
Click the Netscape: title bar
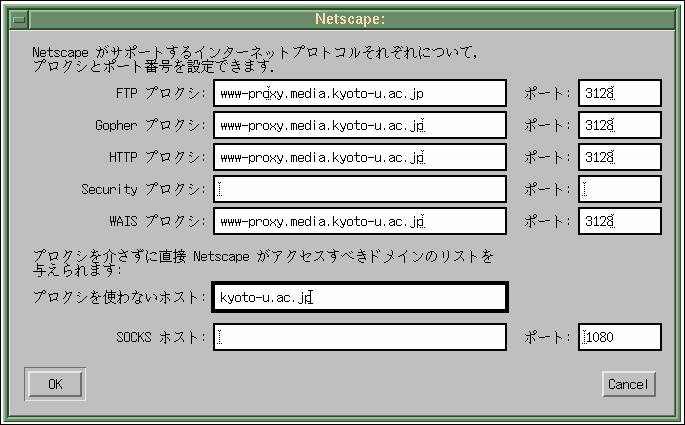point(352,20)
